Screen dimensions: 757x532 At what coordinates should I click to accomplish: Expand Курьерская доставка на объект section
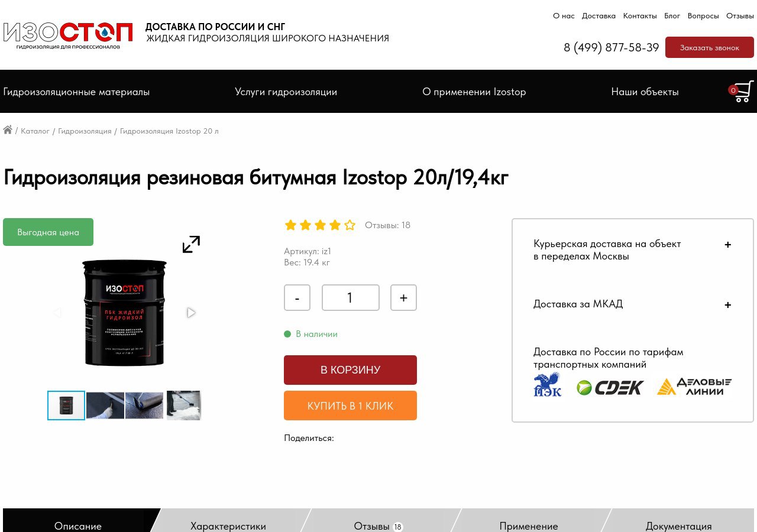pyautogui.click(x=633, y=249)
